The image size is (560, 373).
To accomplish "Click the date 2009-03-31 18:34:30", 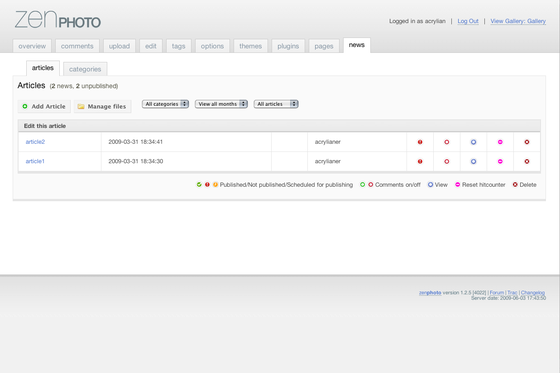I will (136, 161).
